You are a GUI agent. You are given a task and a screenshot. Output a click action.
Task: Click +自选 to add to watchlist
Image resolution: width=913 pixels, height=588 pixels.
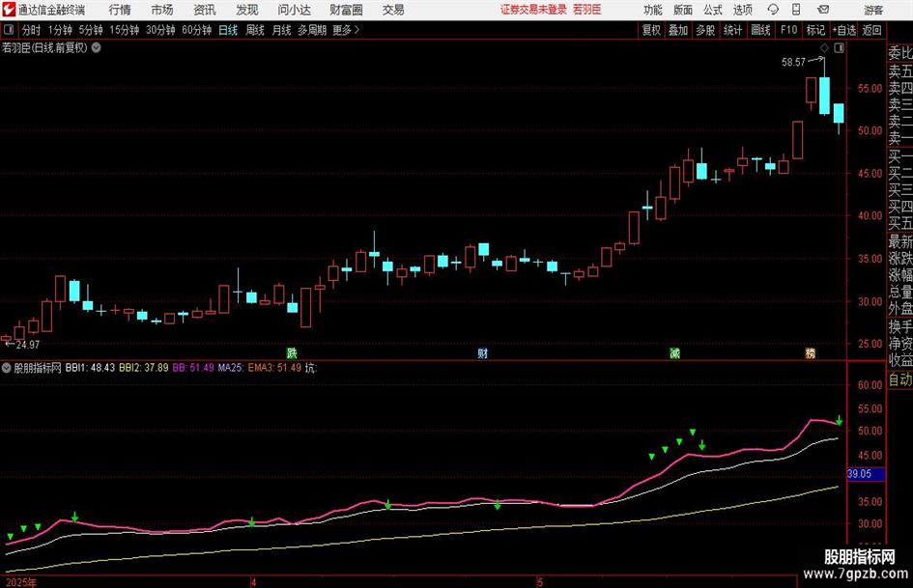pos(843,30)
